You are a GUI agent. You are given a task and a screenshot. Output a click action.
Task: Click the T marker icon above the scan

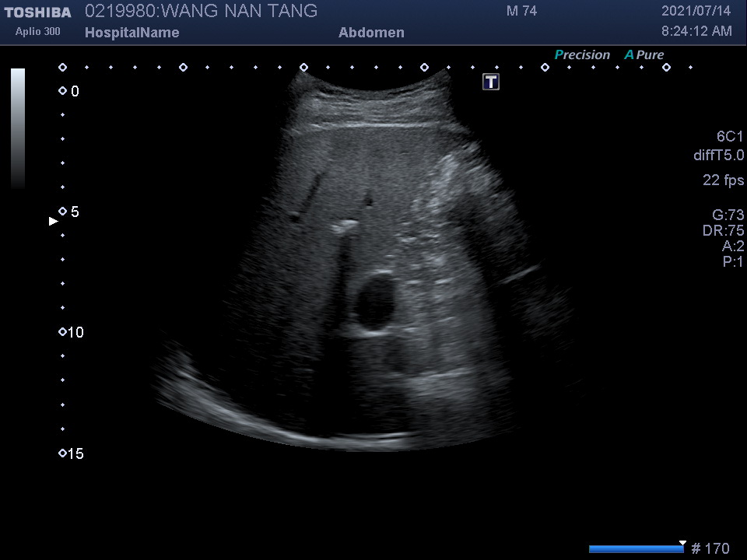pos(491,82)
